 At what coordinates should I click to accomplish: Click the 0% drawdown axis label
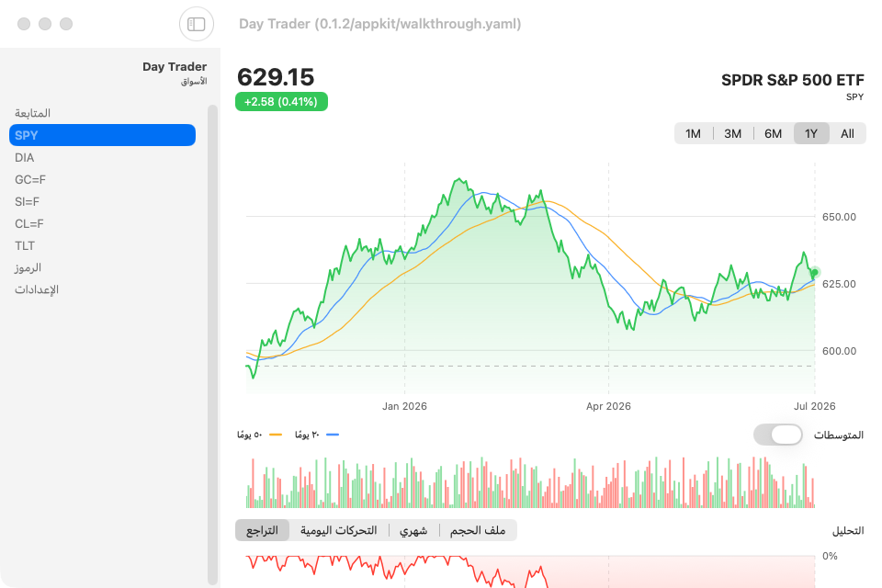[830, 556]
